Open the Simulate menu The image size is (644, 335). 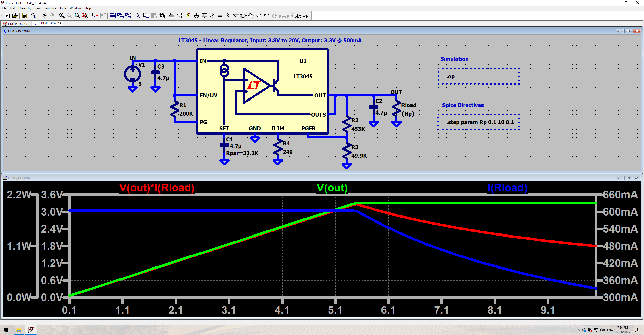[x=50, y=8]
